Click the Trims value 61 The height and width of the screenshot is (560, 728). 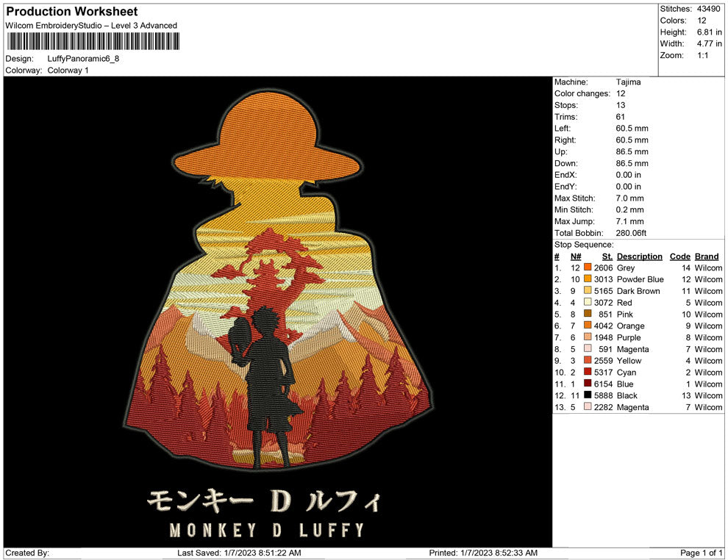(x=621, y=117)
